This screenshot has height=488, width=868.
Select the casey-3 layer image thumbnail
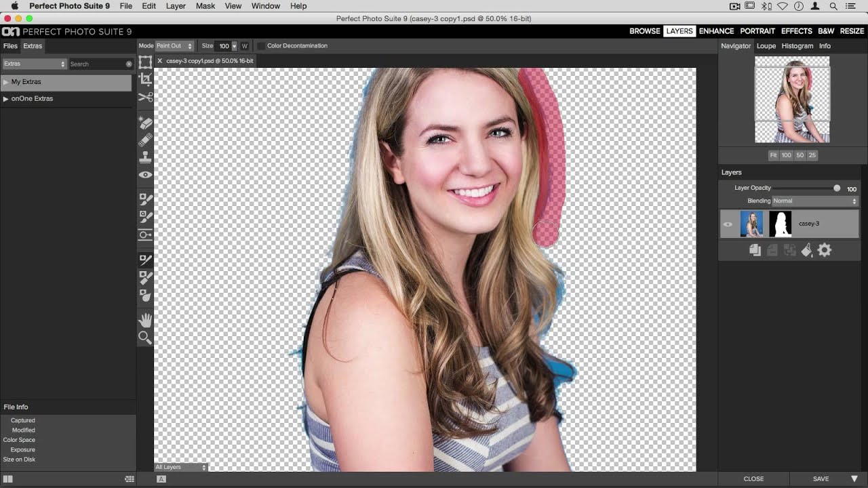(751, 224)
